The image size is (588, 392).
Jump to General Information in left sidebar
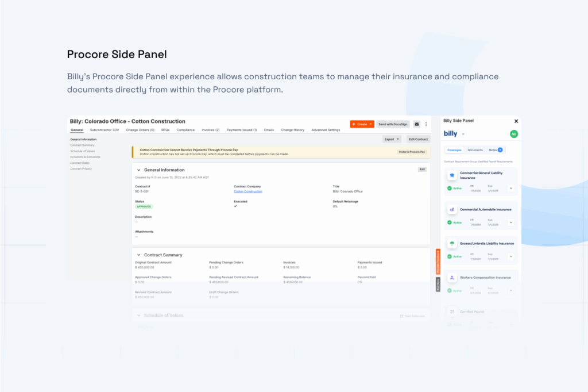pos(83,139)
